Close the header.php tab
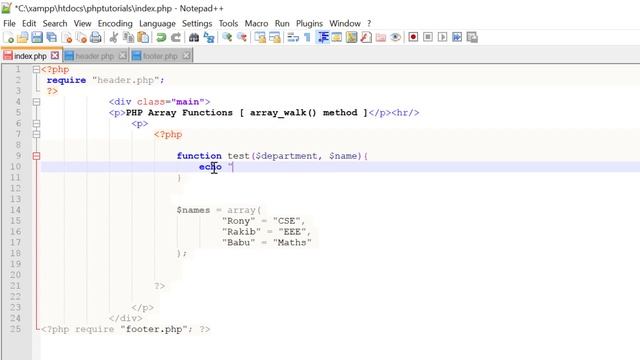 click(123, 56)
